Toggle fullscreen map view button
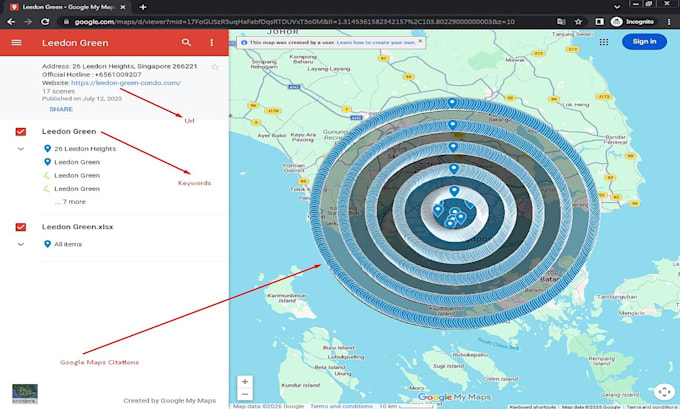This screenshot has width=680, height=409. 664,392
